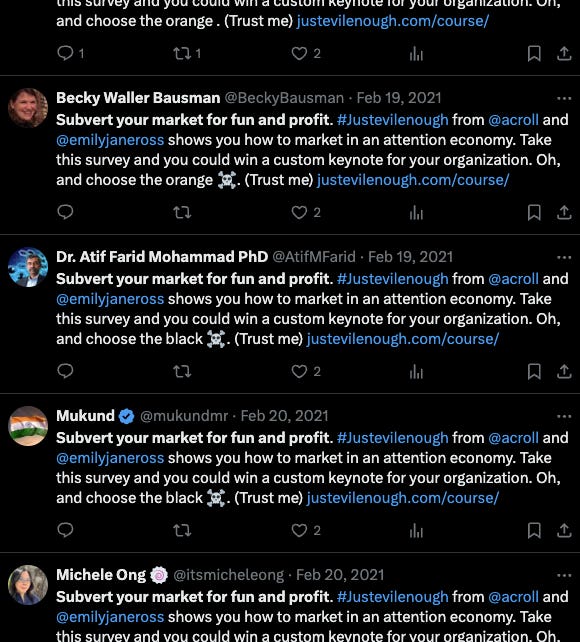Bookmark Mukund's tweet
The height and width of the screenshot is (642, 580).
click(534, 530)
